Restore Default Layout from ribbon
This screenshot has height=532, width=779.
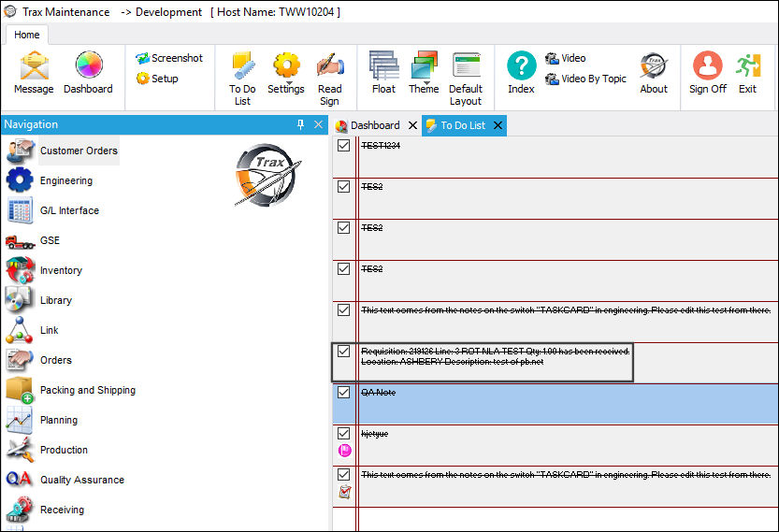(466, 79)
